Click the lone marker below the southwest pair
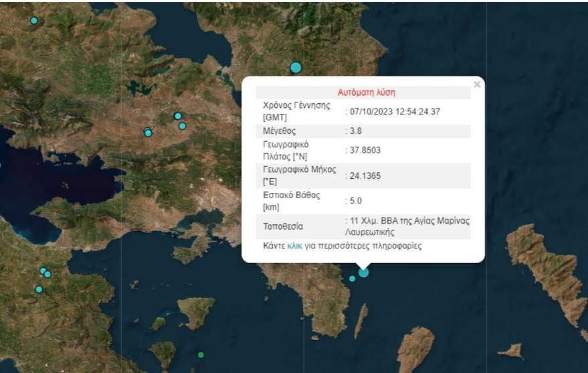This screenshot has height=373, width=588. (x=39, y=289)
